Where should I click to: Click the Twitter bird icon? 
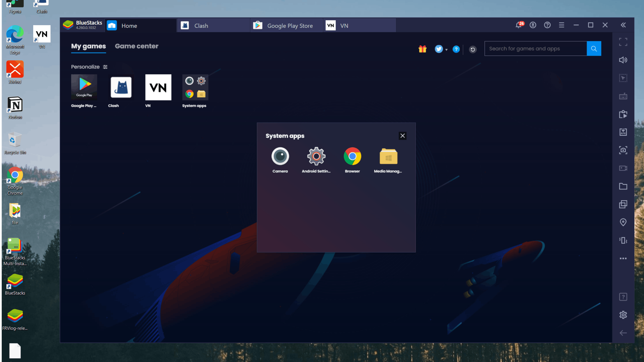tap(439, 49)
